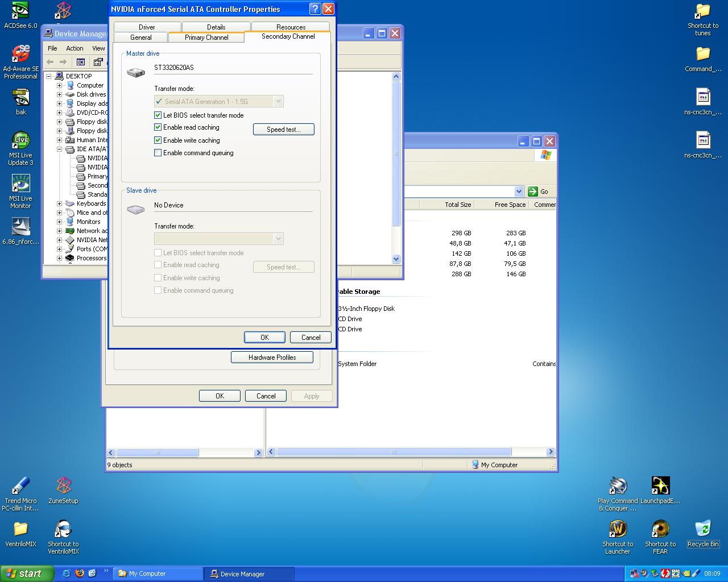Collapse the IDE ATA/ATAPI controllers node
728x582 pixels.
[59, 149]
